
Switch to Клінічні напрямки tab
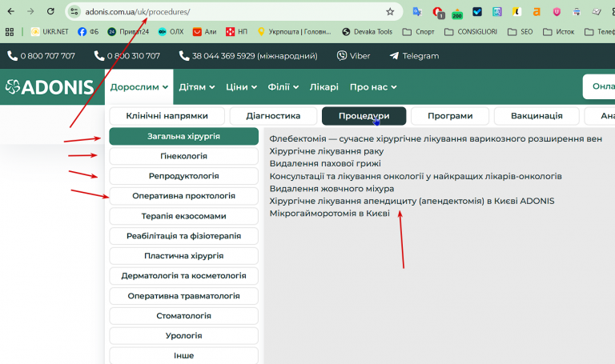click(x=167, y=116)
